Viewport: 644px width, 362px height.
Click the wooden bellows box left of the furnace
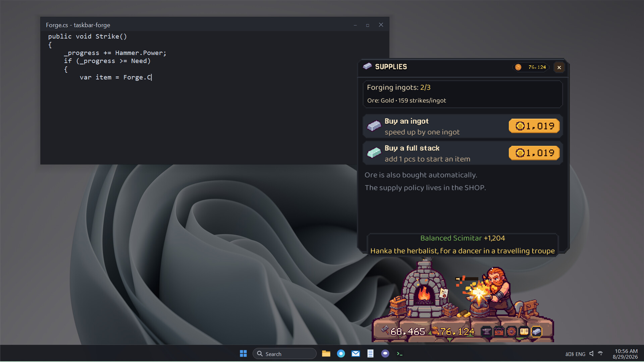[398, 306]
